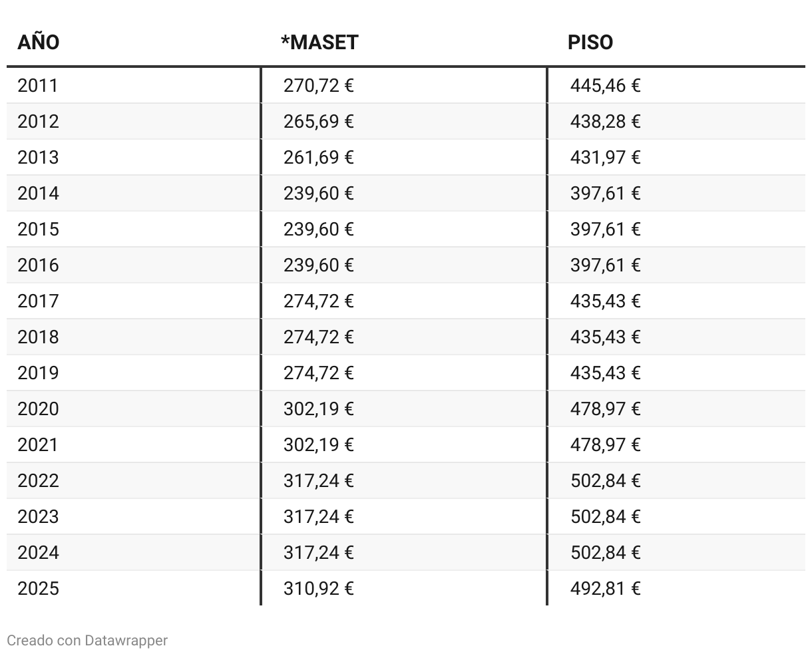Screen dimensions: 812x656
Task: Click the 431,97 € PISO cell
Action: (605, 158)
